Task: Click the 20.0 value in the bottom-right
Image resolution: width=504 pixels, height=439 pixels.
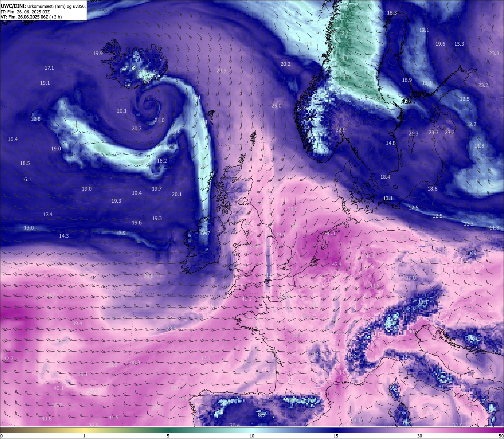Action: click(458, 425)
